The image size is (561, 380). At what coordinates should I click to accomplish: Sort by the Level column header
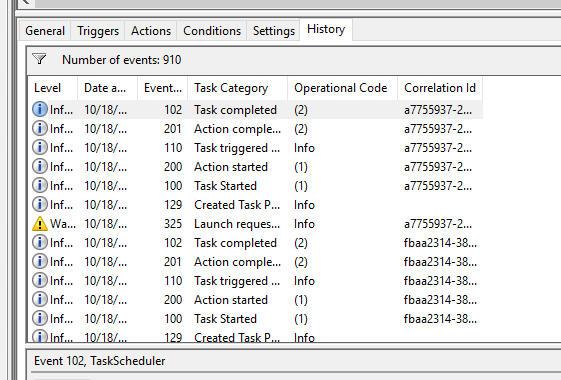53,88
